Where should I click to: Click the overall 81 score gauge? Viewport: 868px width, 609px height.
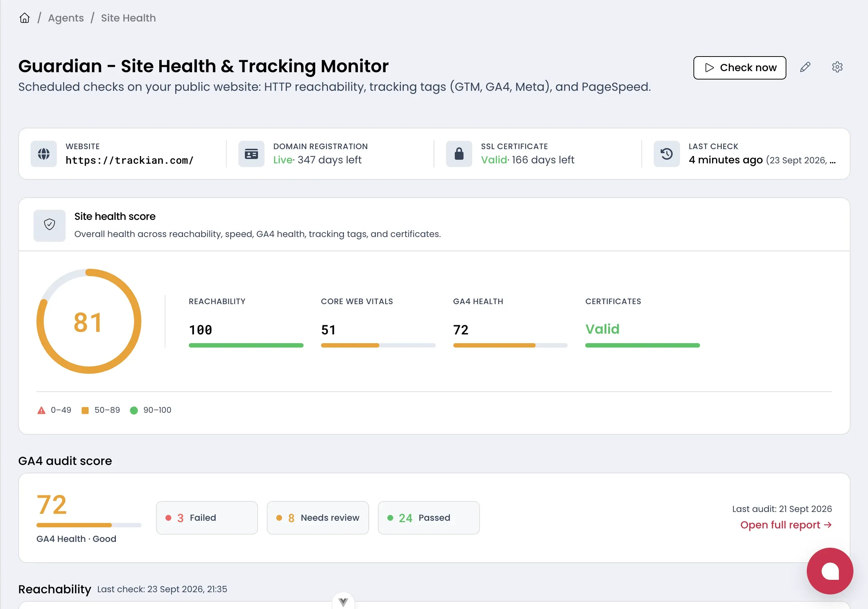(x=89, y=321)
